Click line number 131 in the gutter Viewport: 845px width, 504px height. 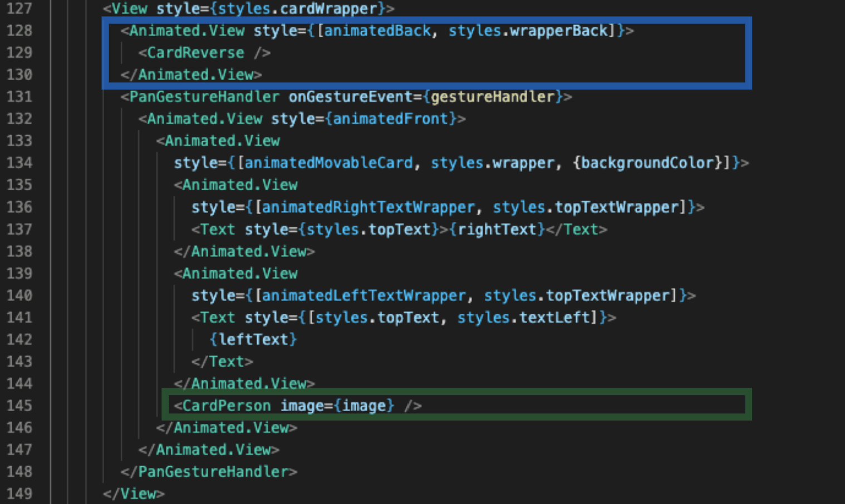coord(19,97)
